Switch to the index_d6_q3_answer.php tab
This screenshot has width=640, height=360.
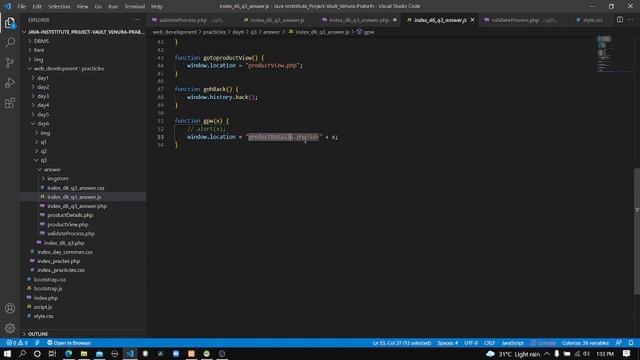point(359,20)
